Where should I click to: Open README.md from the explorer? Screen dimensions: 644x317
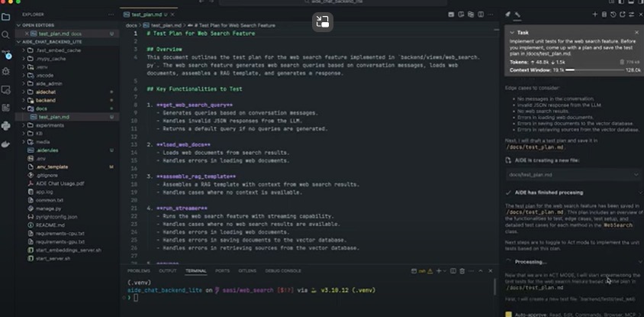coord(50,225)
